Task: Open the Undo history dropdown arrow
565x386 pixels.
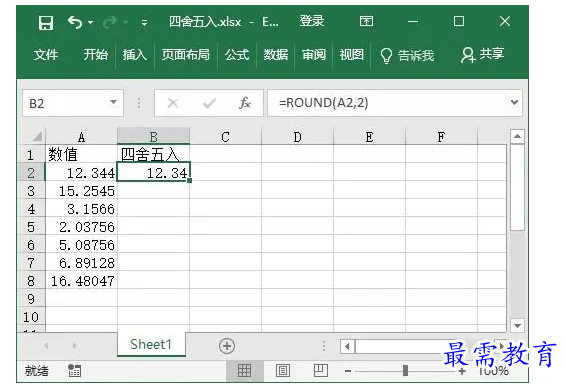Action: [x=90, y=23]
